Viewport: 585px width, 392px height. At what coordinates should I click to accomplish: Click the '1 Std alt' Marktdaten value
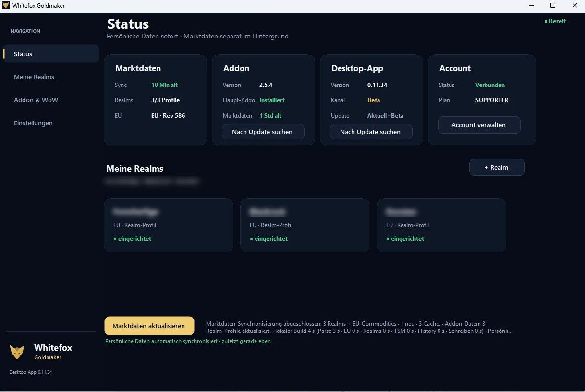tap(270, 116)
